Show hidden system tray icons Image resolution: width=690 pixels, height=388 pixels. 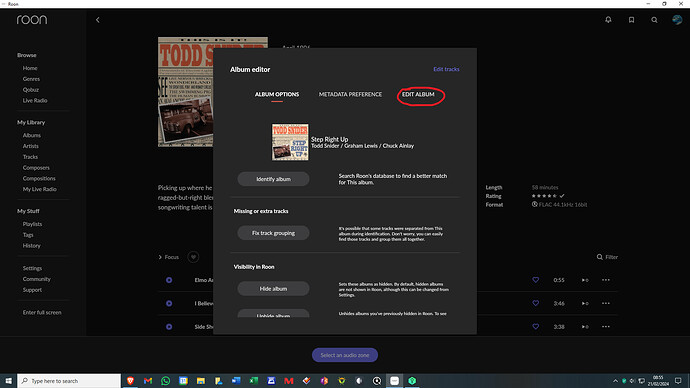pyautogui.click(x=615, y=381)
